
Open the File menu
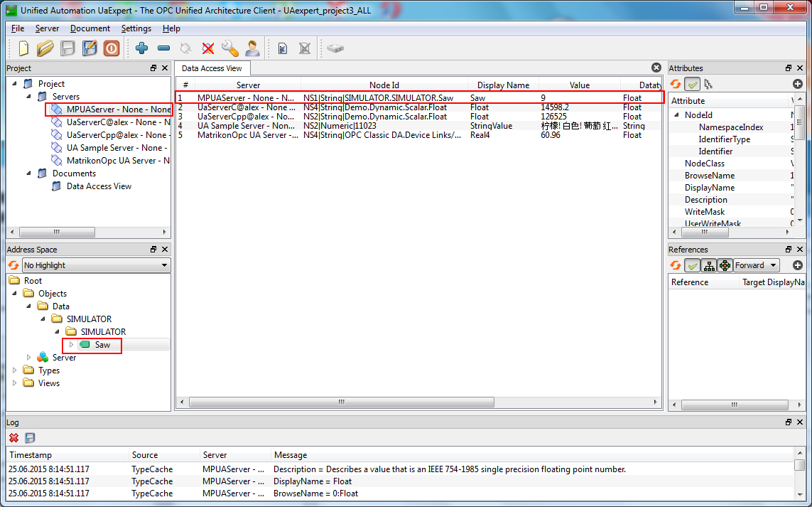[x=18, y=28]
